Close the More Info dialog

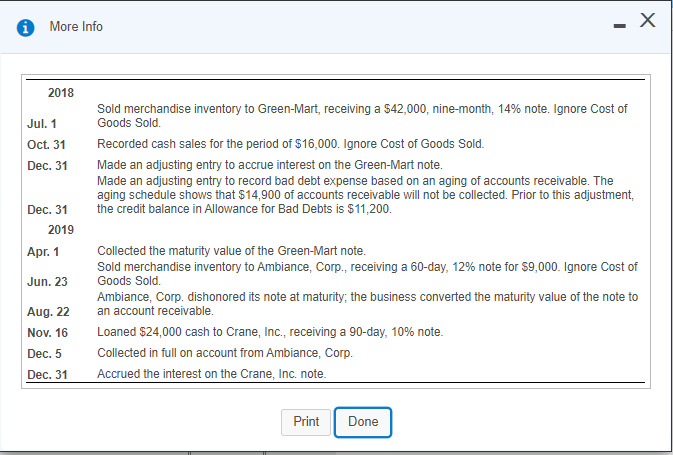pyautogui.click(x=647, y=20)
